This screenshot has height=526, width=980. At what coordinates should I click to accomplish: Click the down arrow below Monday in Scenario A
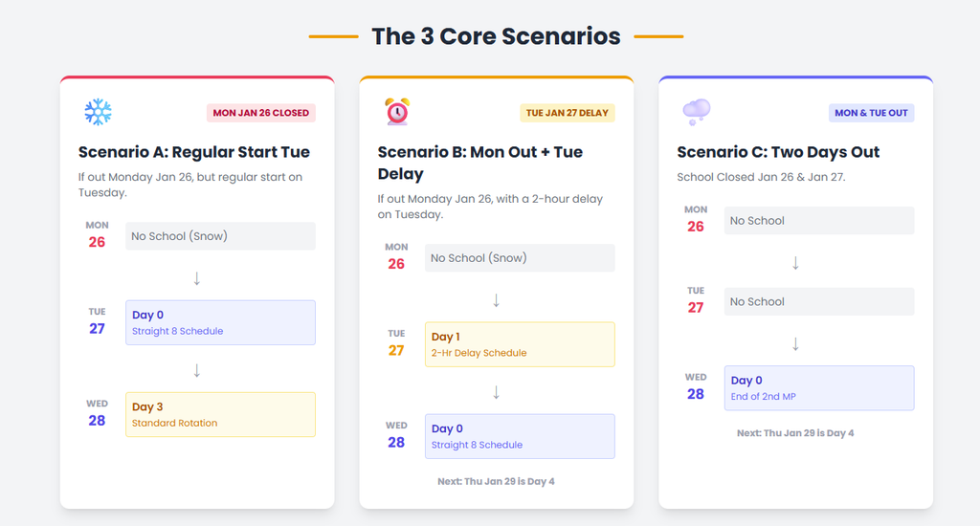coord(197,278)
